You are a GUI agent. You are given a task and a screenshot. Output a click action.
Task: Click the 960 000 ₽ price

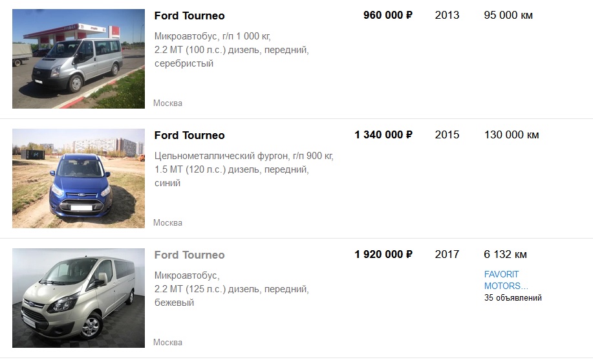(x=387, y=15)
